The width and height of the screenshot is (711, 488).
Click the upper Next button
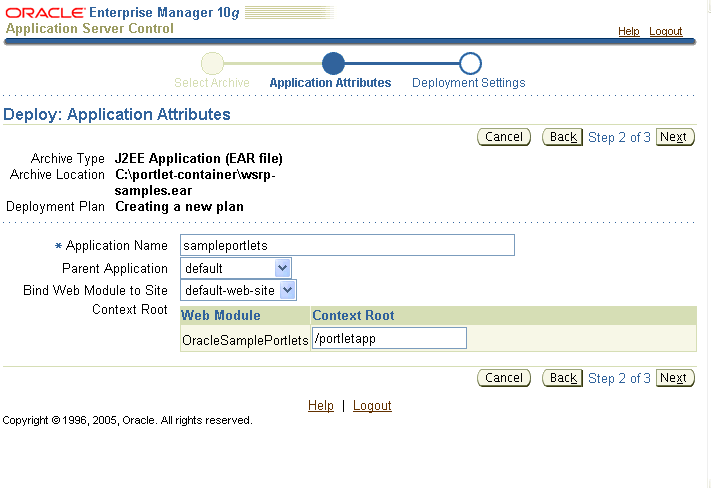coord(675,137)
